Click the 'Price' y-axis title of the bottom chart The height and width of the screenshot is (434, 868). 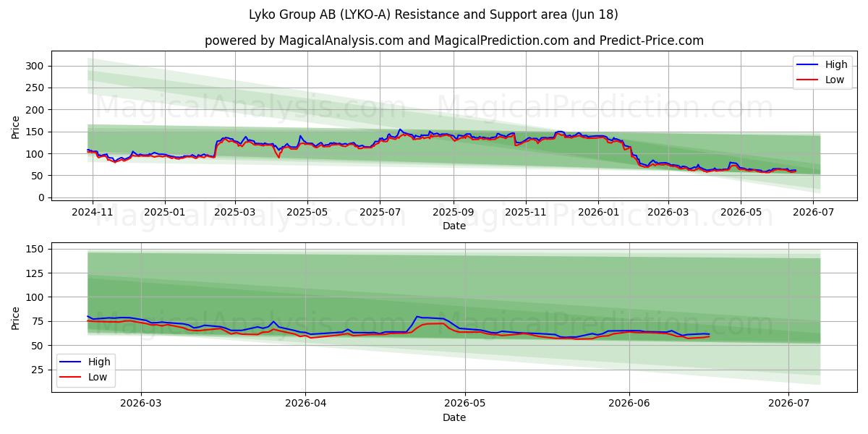(16, 318)
